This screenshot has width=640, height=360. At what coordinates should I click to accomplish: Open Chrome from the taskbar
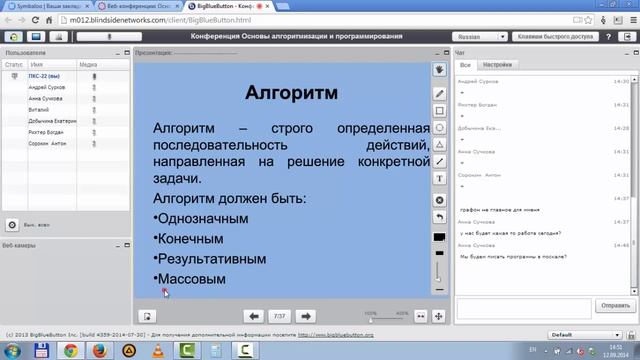tap(70, 351)
